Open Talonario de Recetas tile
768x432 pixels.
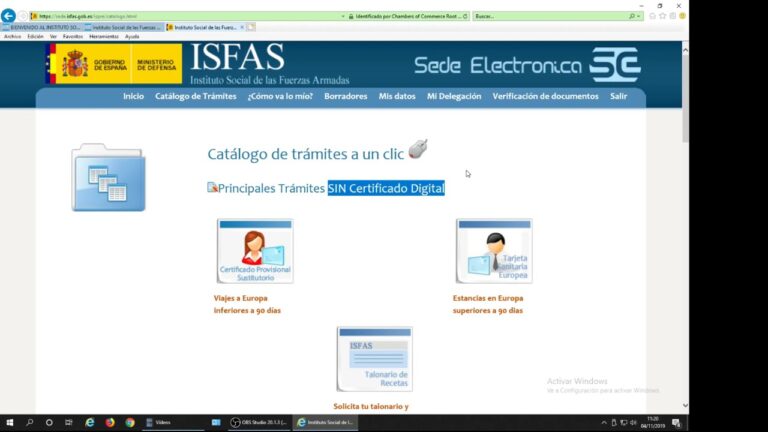click(375, 360)
